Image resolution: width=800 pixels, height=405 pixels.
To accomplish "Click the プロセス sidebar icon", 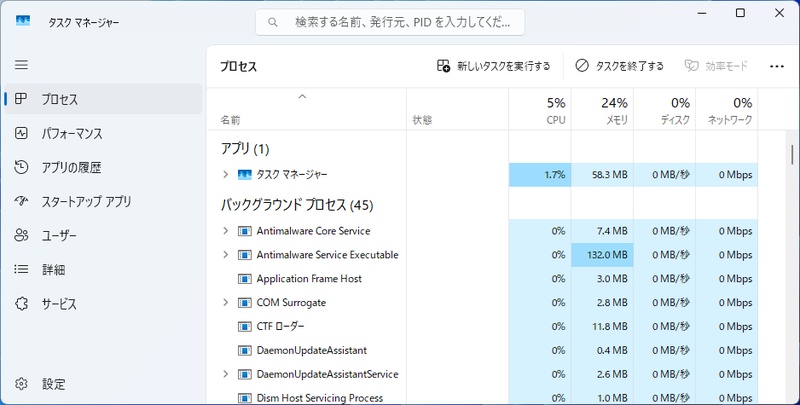I will 21,98.
